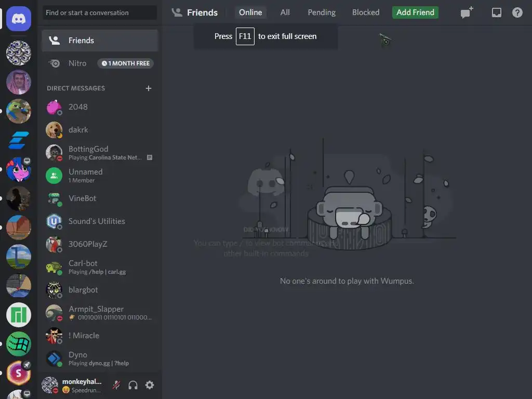Open DM with VineBot
Screen dimensions: 532x399
tap(100, 198)
